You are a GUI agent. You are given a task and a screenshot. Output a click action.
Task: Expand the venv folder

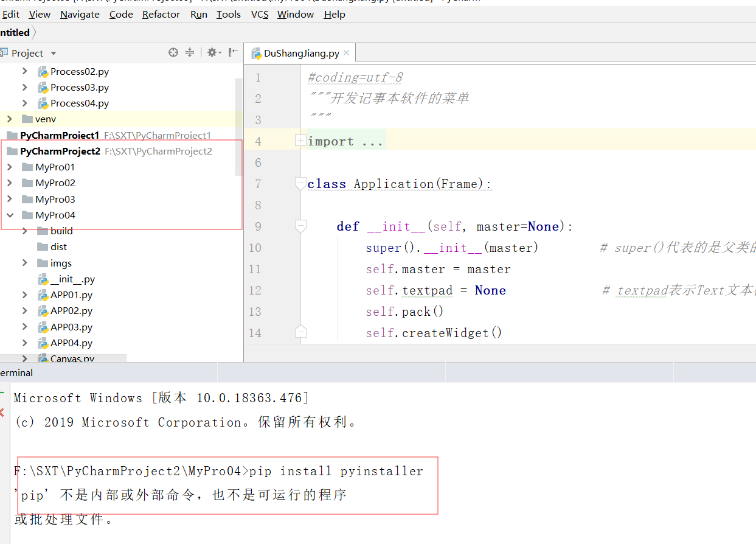coord(10,119)
